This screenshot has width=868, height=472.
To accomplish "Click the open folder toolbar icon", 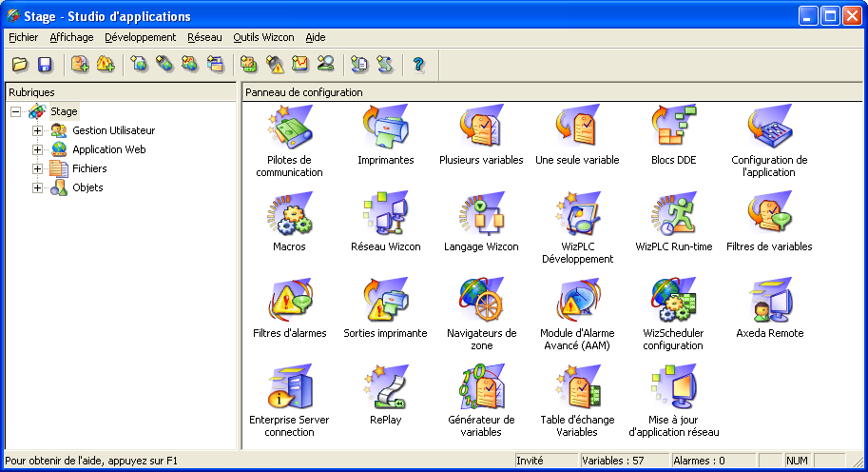I will [20, 65].
